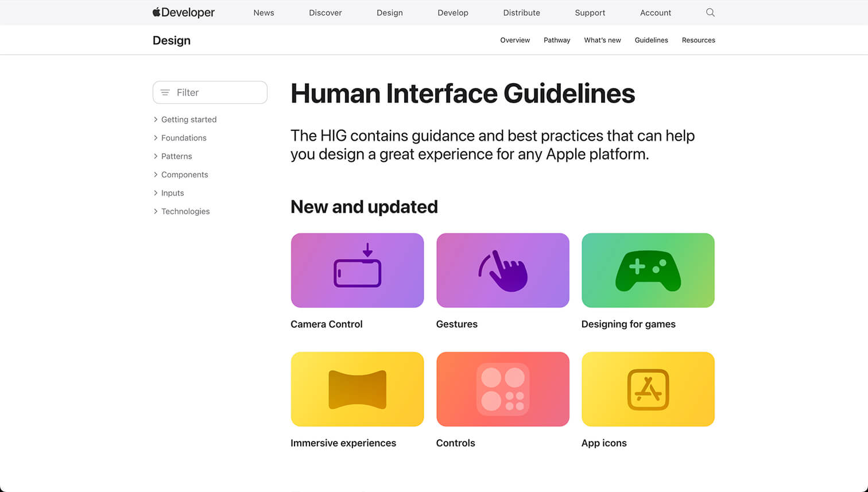The height and width of the screenshot is (492, 868).
Task: Expand the Foundations chevron
Action: (156, 138)
